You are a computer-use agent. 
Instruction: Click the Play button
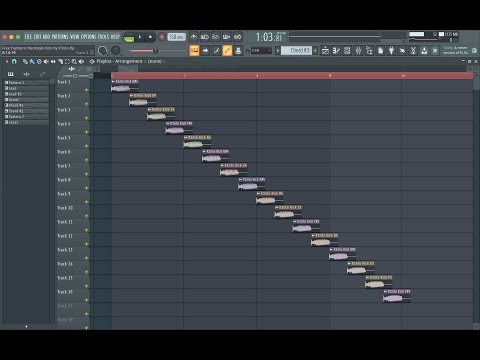point(140,37)
